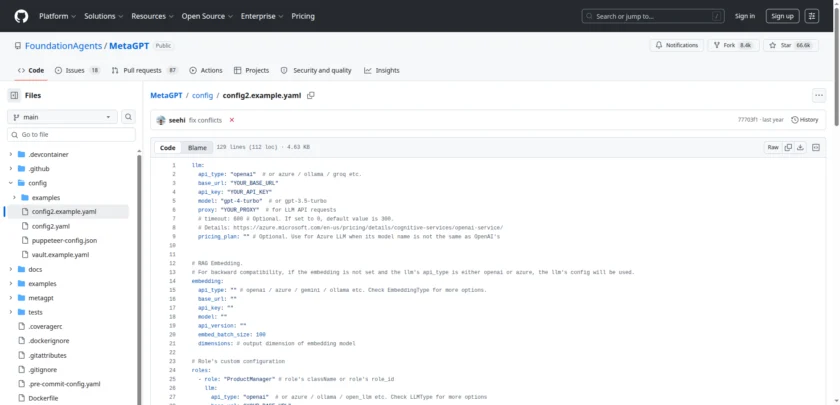Screen dimensions: 840x405
Task: Open the Open Source menu dropdown
Action: tap(207, 16)
